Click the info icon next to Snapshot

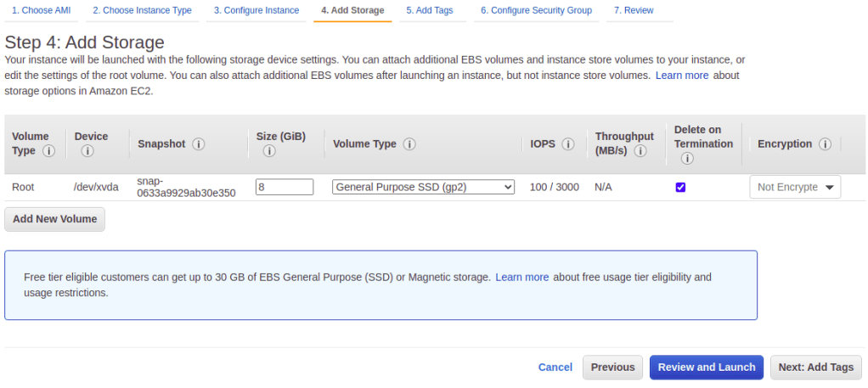(x=199, y=144)
